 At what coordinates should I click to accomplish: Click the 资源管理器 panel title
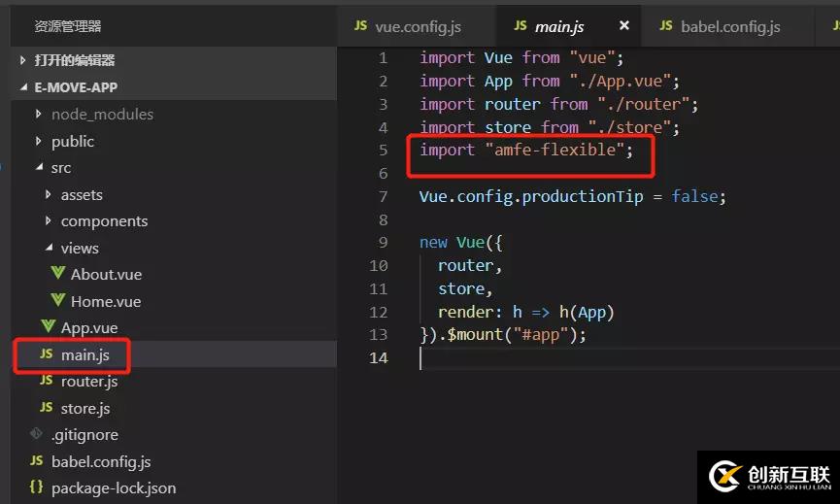(x=68, y=26)
